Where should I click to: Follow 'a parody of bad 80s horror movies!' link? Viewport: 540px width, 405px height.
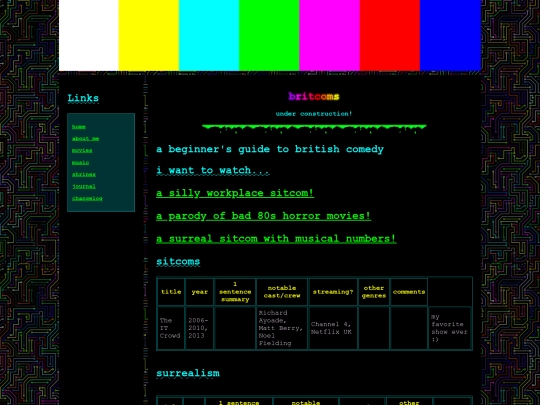(x=263, y=216)
